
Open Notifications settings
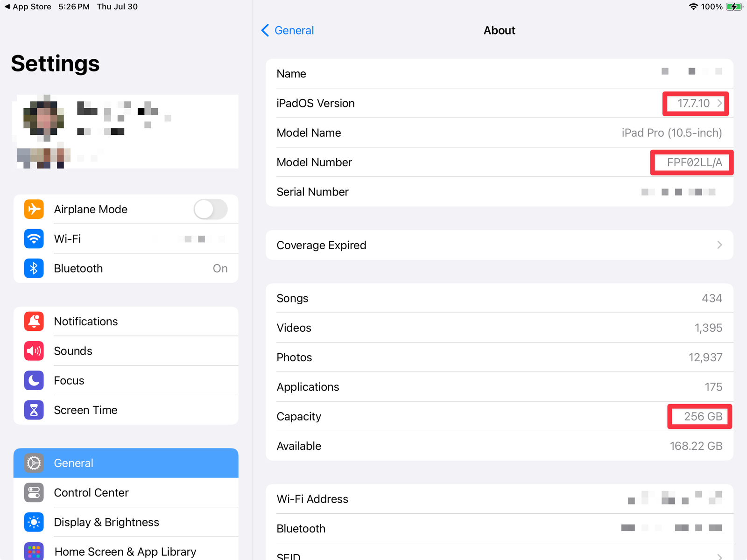(x=126, y=322)
